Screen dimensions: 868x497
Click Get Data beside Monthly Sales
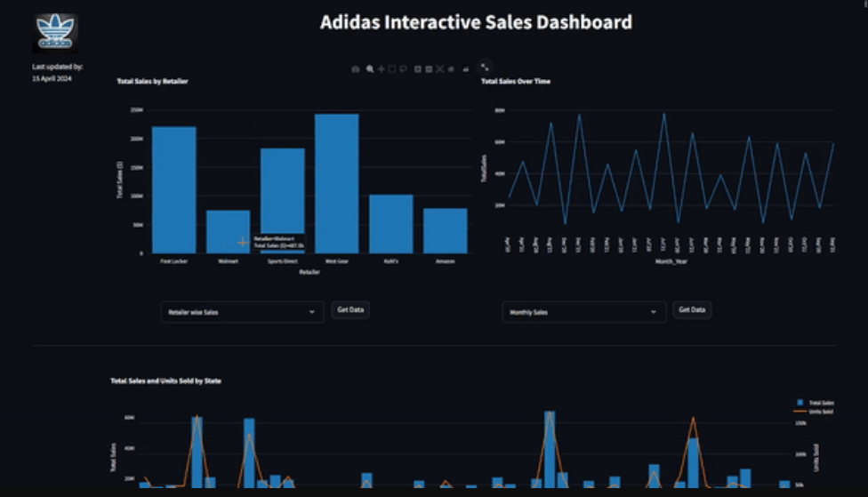692,310
